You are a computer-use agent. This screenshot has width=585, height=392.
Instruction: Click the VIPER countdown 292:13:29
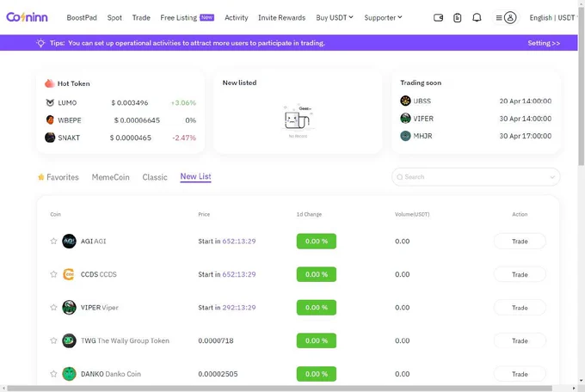click(239, 308)
